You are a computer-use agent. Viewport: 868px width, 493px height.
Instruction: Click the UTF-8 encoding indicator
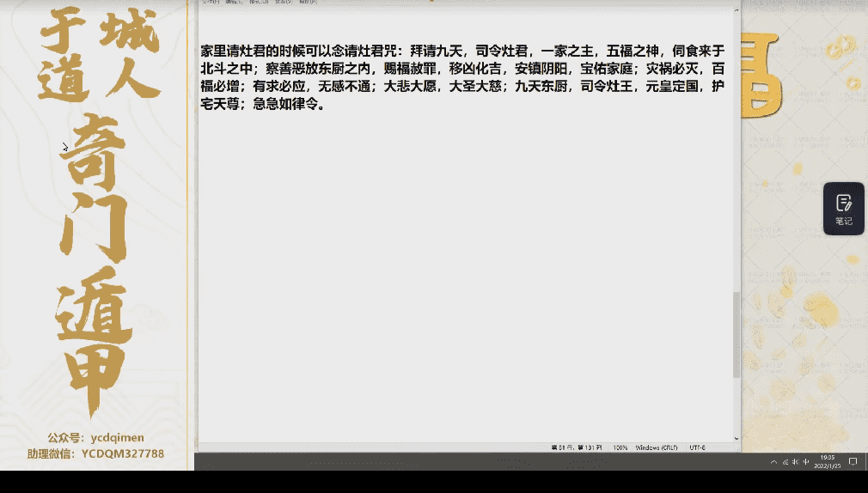point(696,447)
